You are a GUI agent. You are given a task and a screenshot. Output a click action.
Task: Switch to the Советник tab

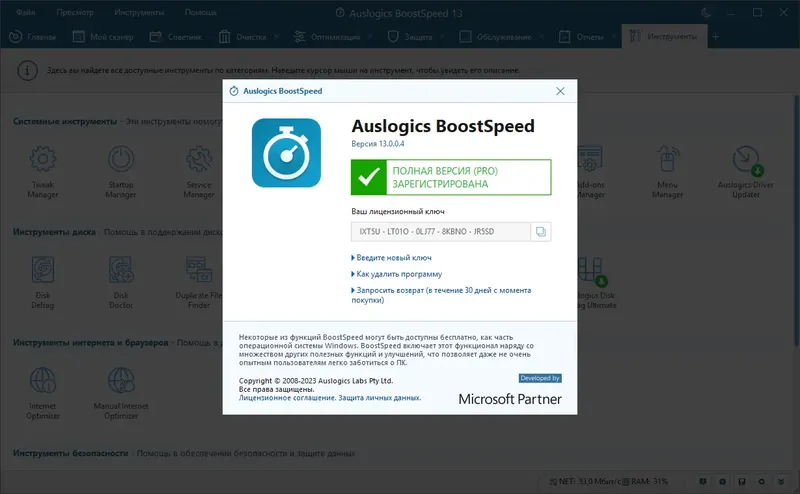click(x=176, y=37)
